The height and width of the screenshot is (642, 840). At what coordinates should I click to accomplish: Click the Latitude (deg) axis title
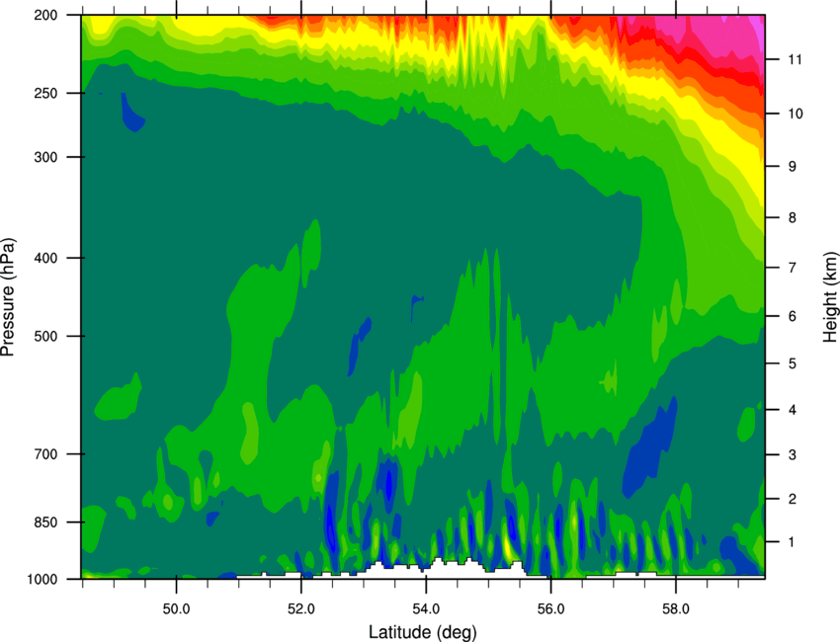423,632
